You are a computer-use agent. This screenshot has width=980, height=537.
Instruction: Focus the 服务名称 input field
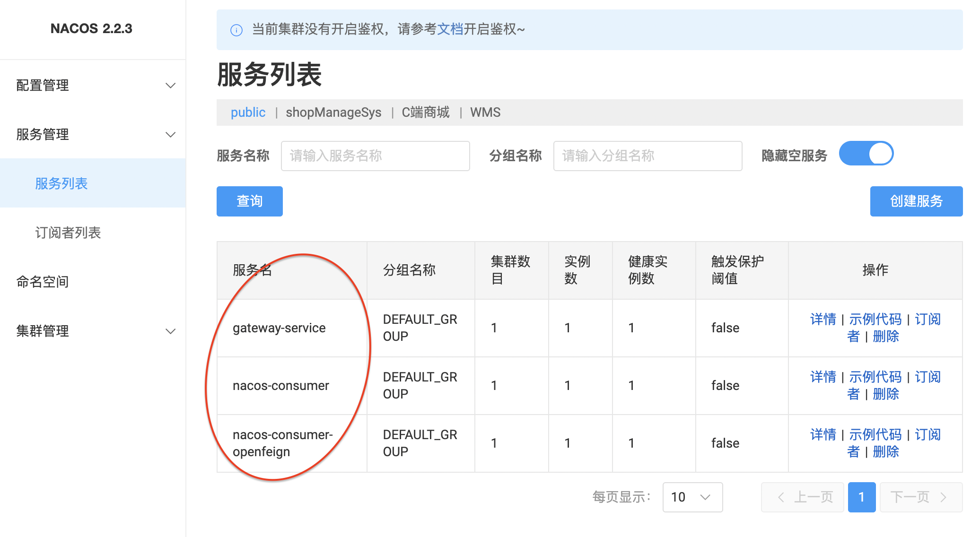(x=375, y=156)
